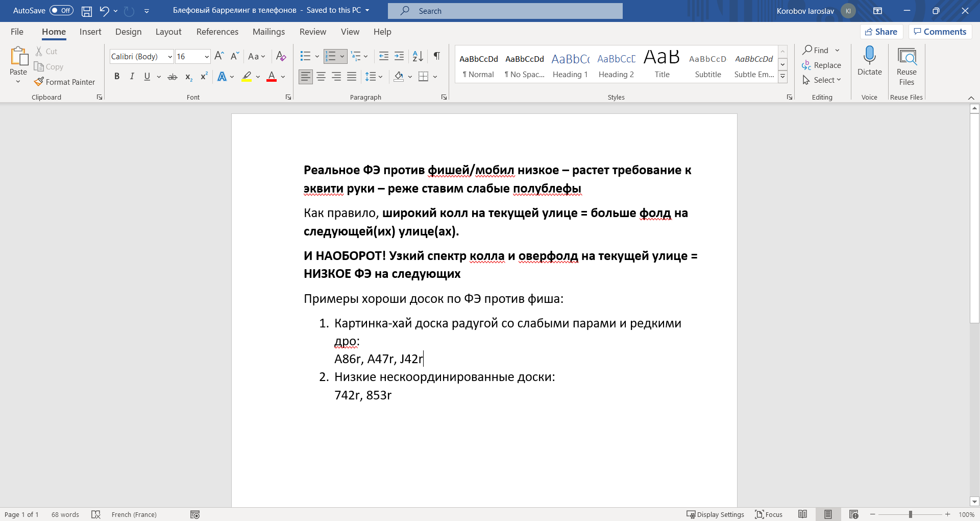Open the Comments pane
Image resolution: width=980 pixels, height=521 pixels.
point(940,32)
